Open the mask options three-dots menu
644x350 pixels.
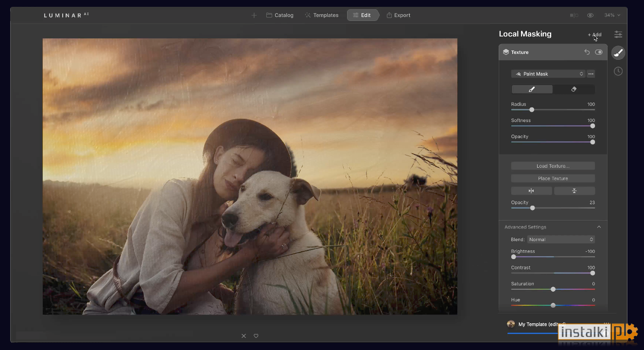tap(591, 74)
